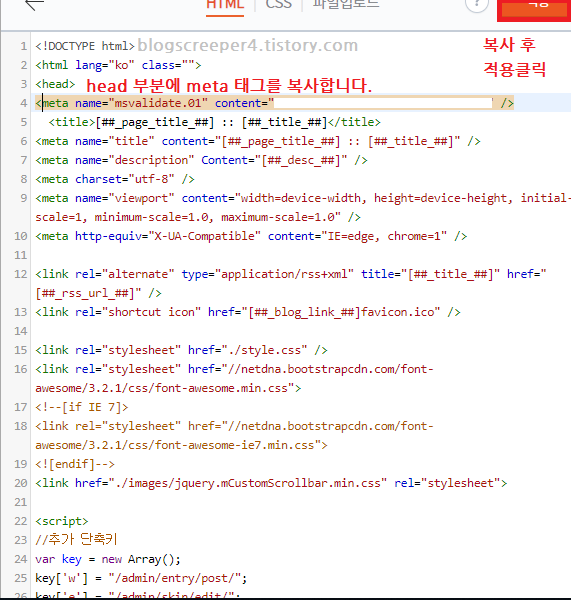Click link rel="alternate" rss line
Screen dimensions: 571x600
pyautogui.click(x=291, y=274)
